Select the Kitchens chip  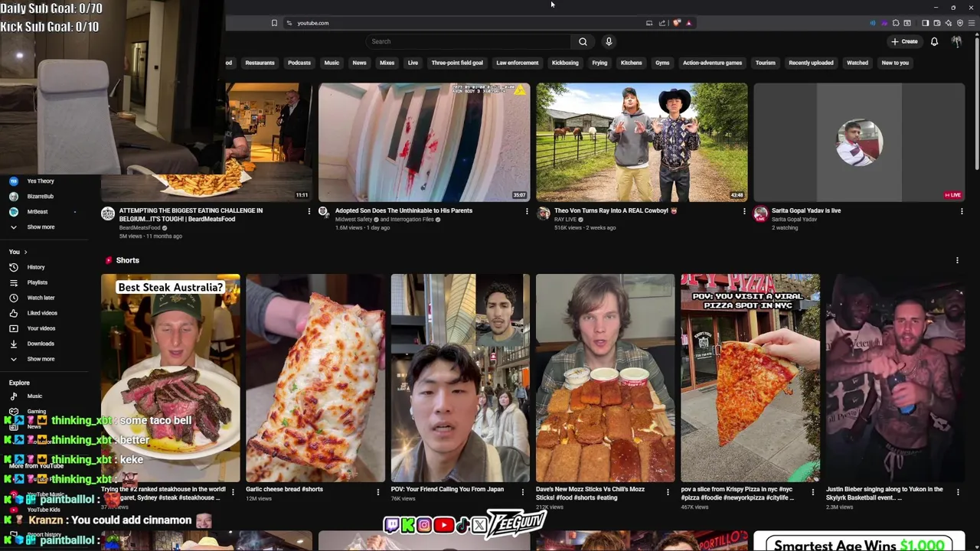632,63
